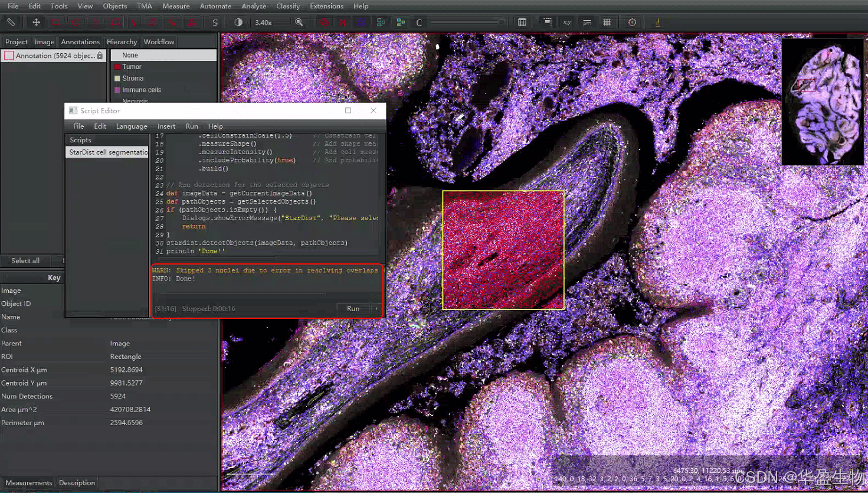Select the Polygon annotation tool

pyautogui.click(x=115, y=22)
